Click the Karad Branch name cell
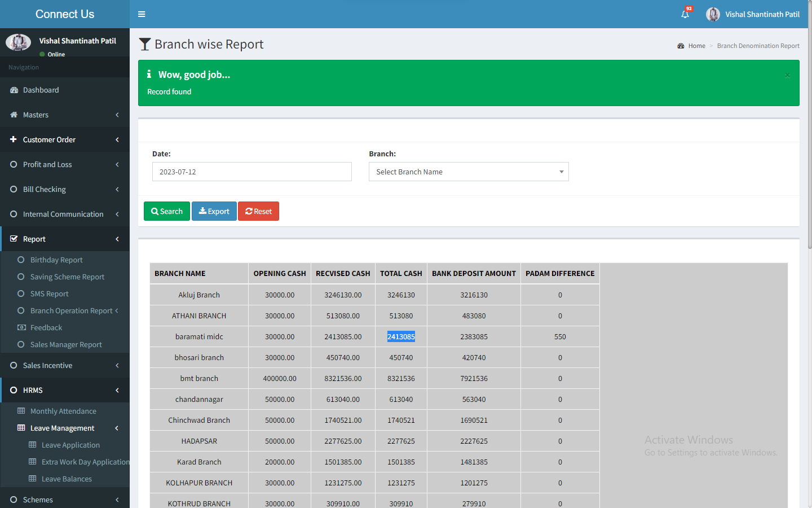This screenshot has height=508, width=812. [x=199, y=462]
